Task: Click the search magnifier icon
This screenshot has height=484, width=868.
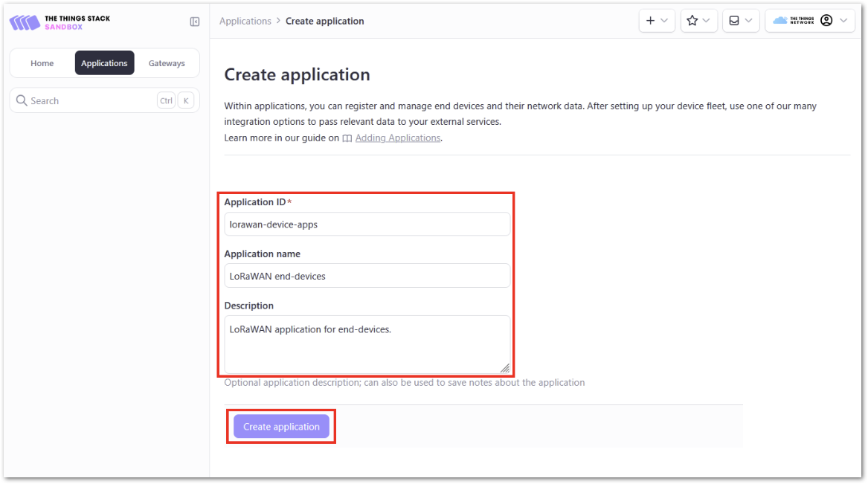Action: point(22,100)
